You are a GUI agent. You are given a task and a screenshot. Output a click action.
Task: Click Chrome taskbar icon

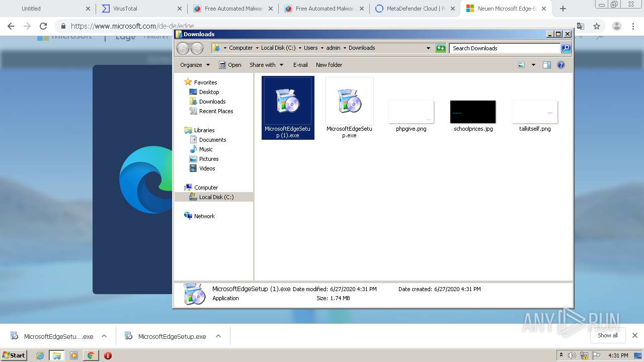pyautogui.click(x=91, y=355)
